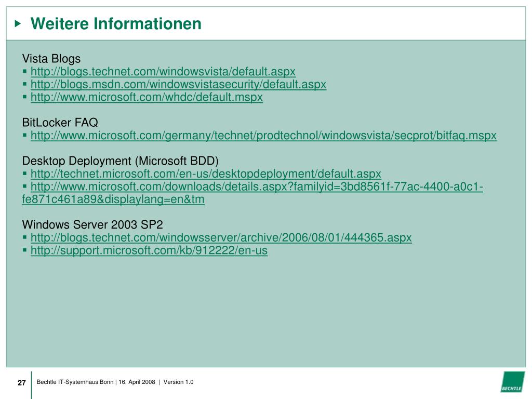Select the 'Windows Server 2003 SP2' heading
This screenshot has width=532, height=399.
tap(92, 224)
